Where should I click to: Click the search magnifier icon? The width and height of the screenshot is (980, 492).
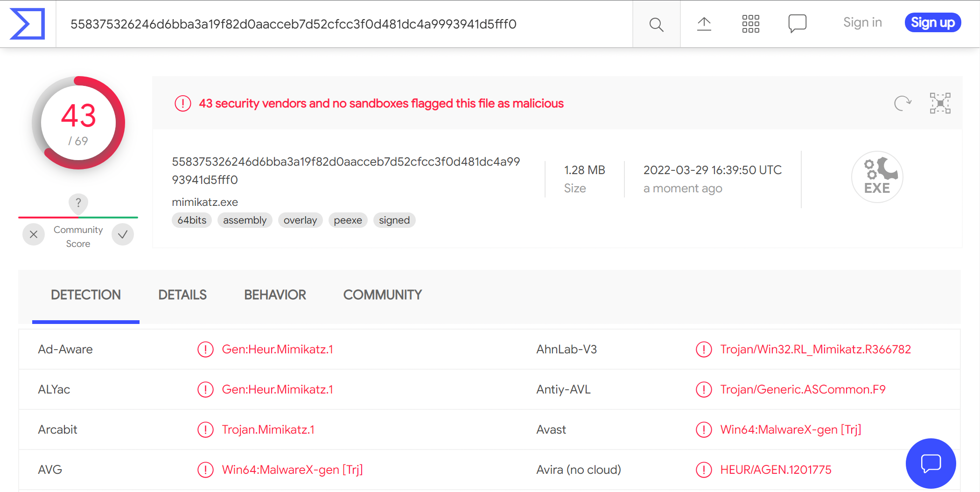point(656,24)
